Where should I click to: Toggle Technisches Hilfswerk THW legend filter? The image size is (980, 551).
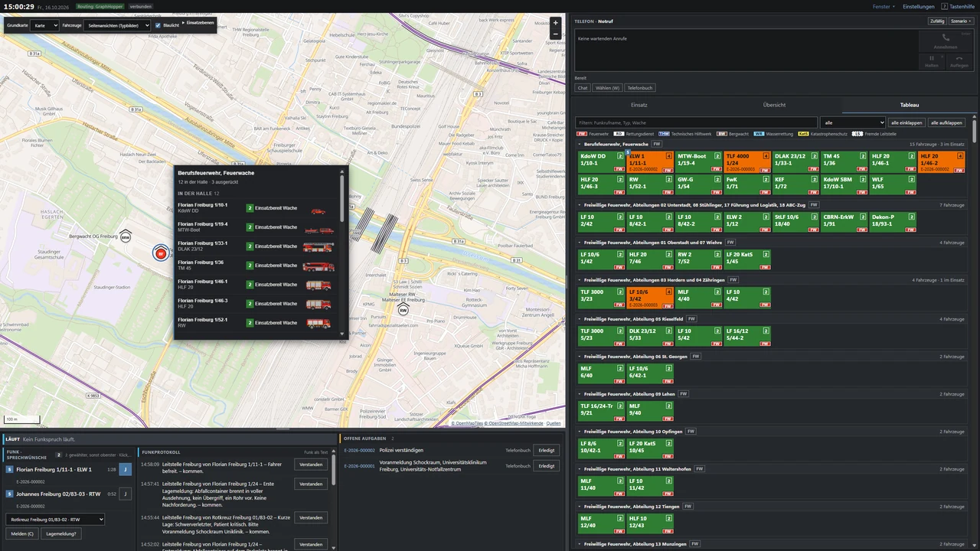coord(664,134)
